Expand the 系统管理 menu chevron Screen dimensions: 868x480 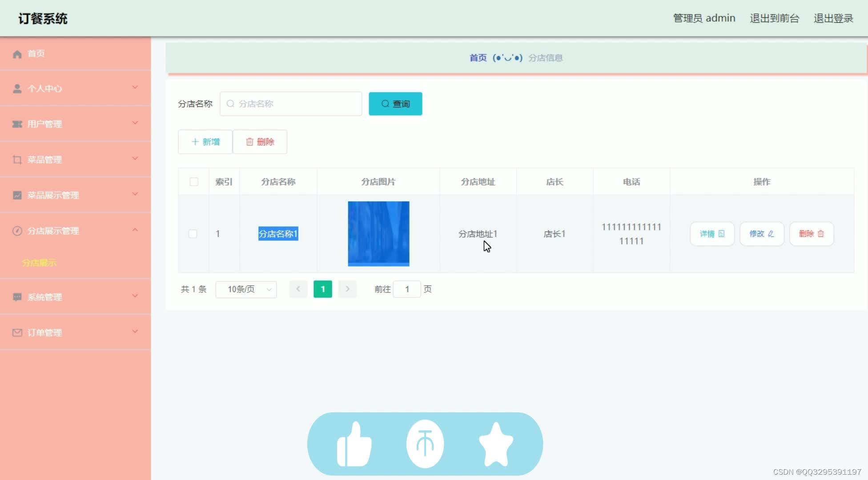pos(135,296)
